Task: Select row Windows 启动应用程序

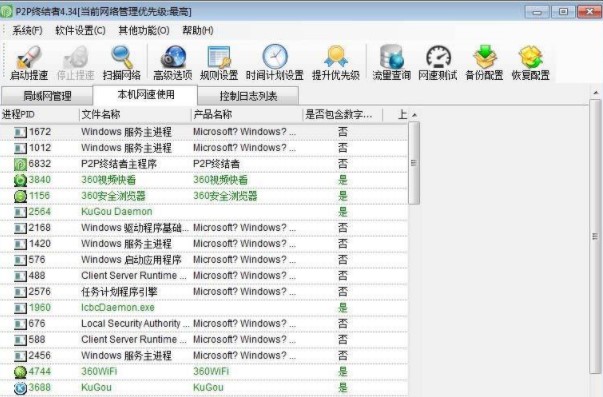Action: (x=204, y=260)
